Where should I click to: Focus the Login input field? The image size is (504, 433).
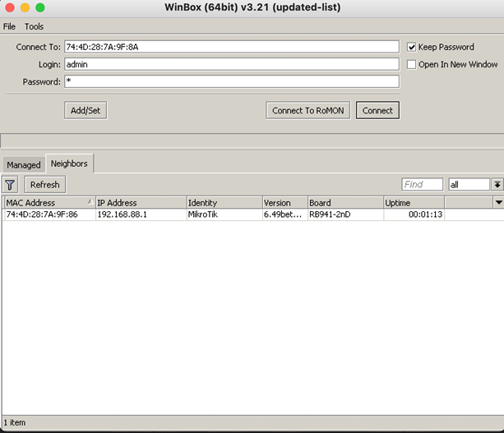point(230,64)
